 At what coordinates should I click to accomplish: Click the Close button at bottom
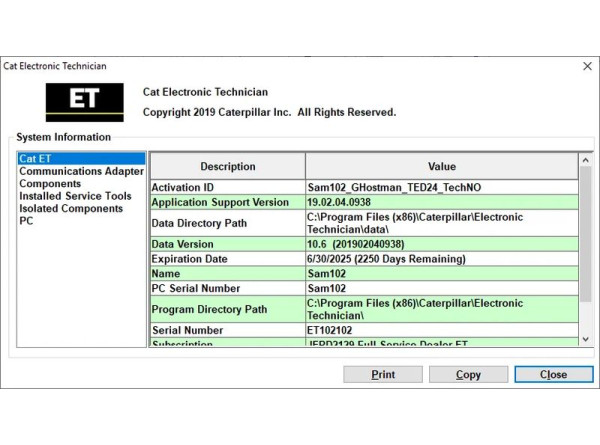click(x=553, y=375)
